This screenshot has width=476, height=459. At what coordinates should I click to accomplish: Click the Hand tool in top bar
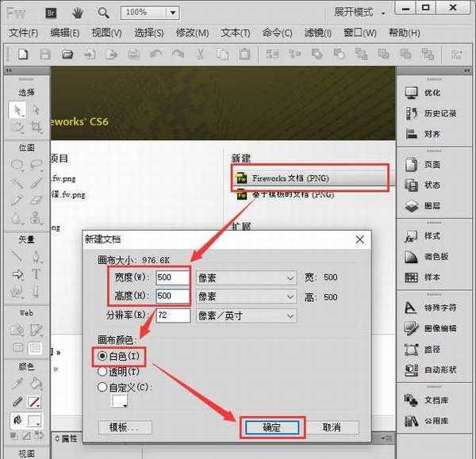click(78, 13)
